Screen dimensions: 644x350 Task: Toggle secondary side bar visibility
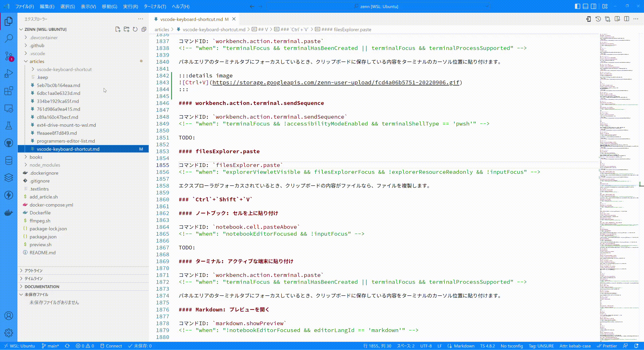pyautogui.click(x=593, y=6)
